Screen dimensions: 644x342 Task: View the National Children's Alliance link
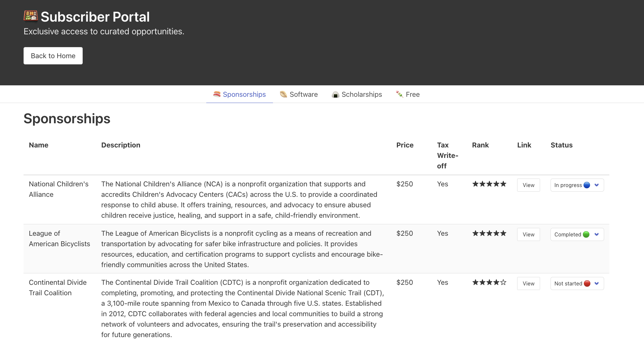[x=528, y=185]
